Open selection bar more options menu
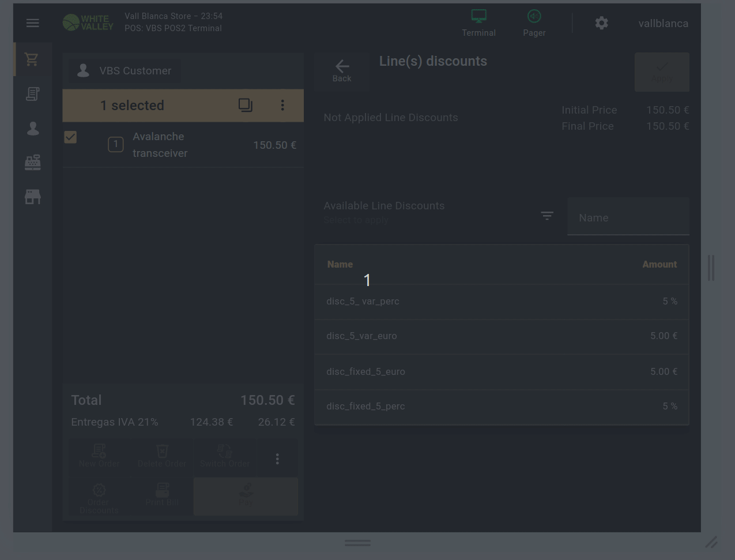Image resolution: width=735 pixels, height=560 pixels. click(282, 105)
